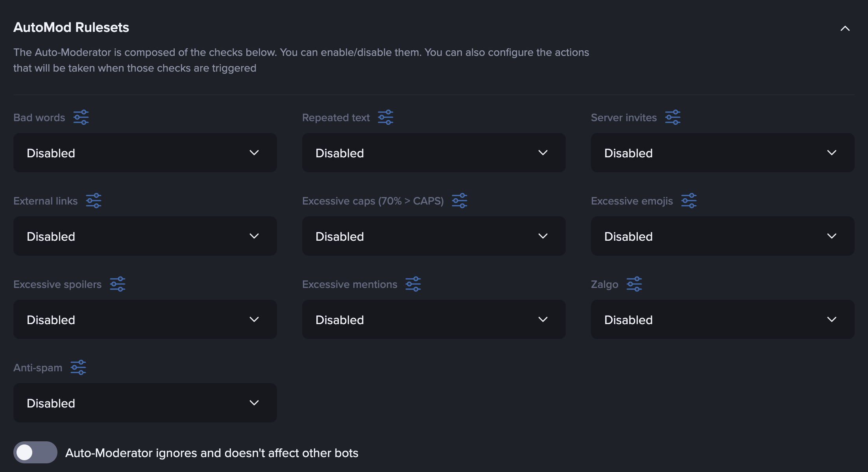Open Excessive mentions configuration icon
Screen dimensions: 868x472
(x=413, y=284)
